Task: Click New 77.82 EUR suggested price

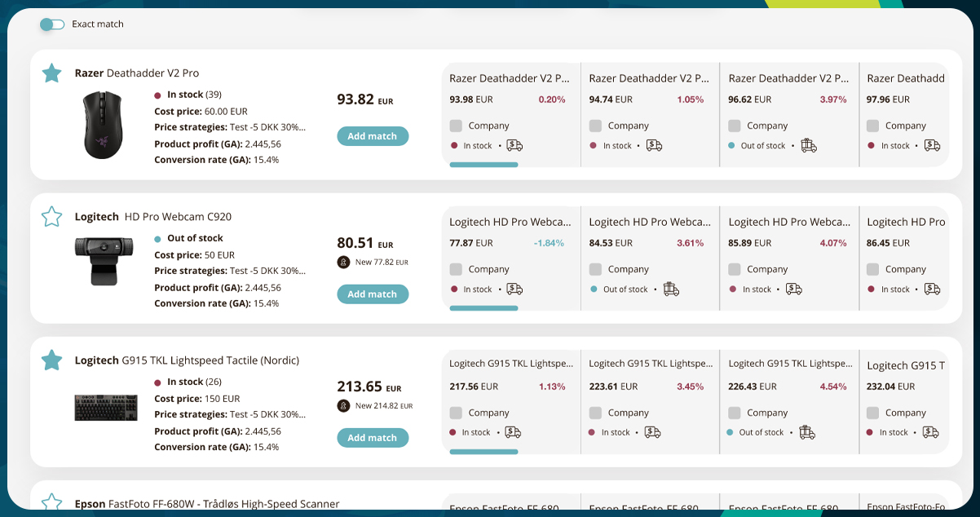Action: [382, 263]
